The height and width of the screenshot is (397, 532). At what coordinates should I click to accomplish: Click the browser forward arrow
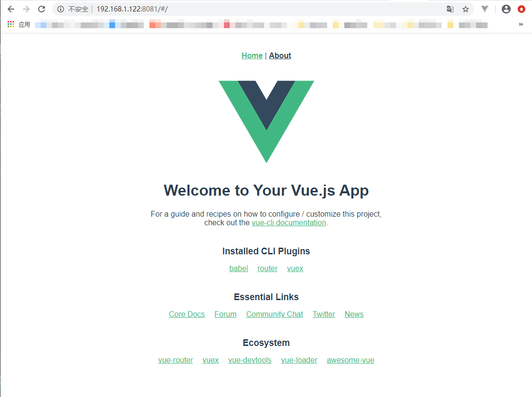[26, 9]
